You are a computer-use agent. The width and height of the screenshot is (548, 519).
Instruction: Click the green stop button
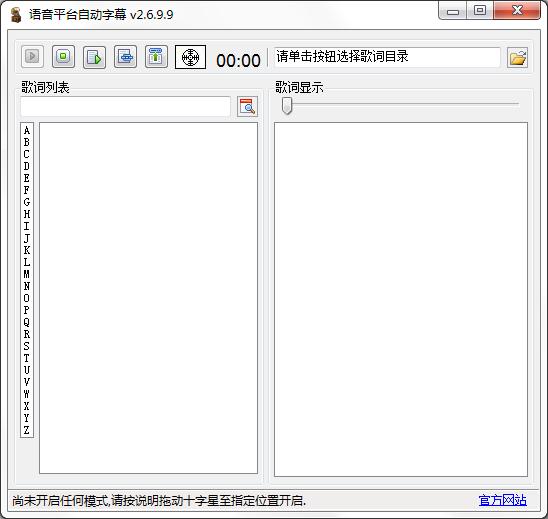click(x=63, y=57)
